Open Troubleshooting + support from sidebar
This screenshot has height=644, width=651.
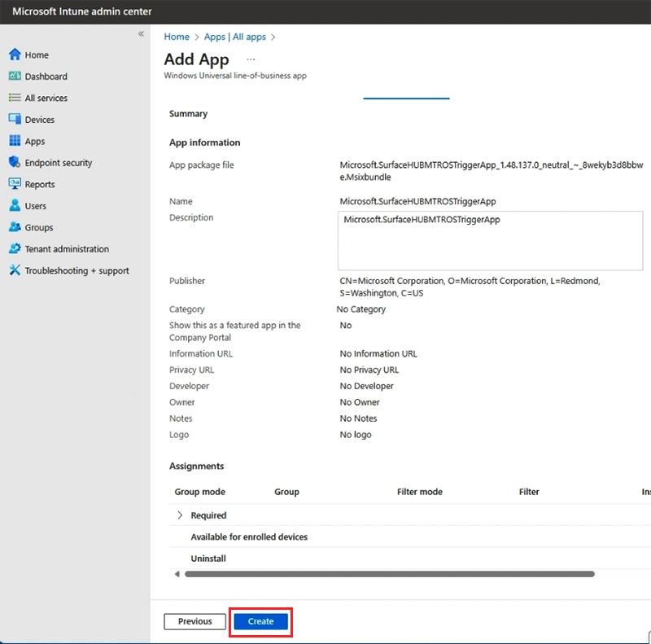pos(76,271)
